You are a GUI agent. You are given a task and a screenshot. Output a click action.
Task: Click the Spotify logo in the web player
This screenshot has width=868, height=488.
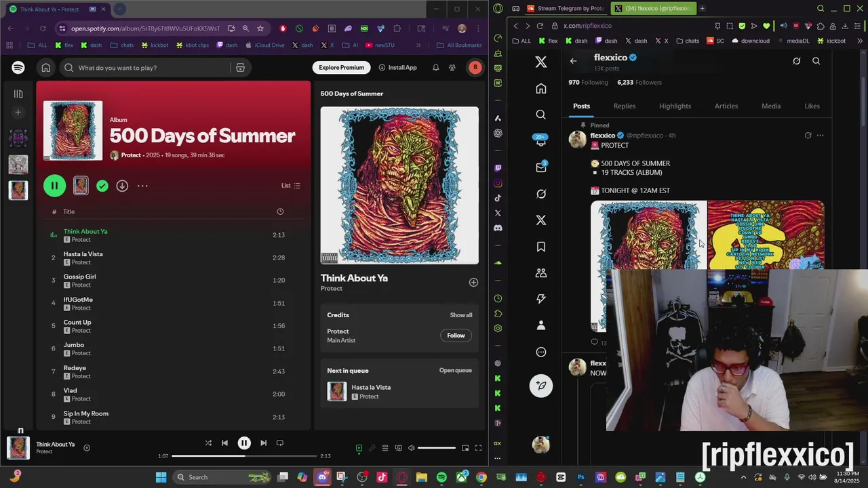pos(18,68)
